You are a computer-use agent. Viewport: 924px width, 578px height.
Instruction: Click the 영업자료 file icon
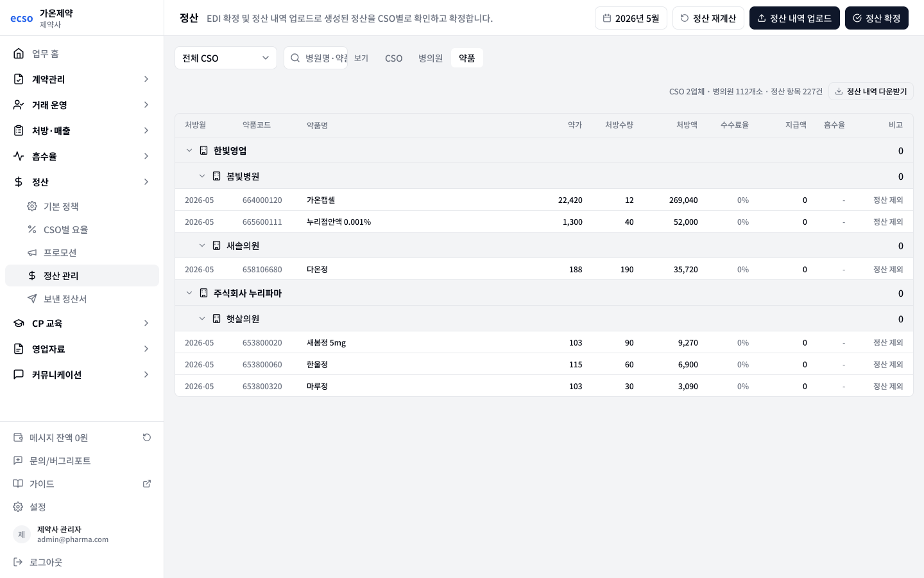pyautogui.click(x=19, y=349)
